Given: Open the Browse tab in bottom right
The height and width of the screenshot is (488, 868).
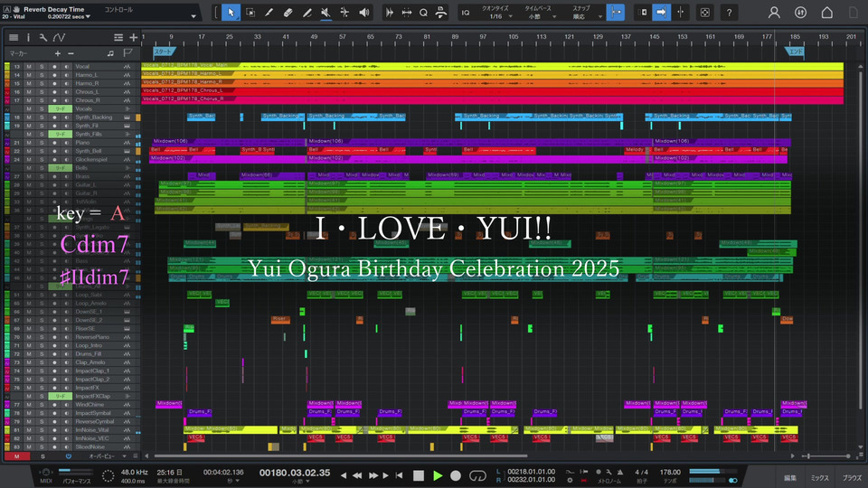Looking at the screenshot, I should (852, 478).
